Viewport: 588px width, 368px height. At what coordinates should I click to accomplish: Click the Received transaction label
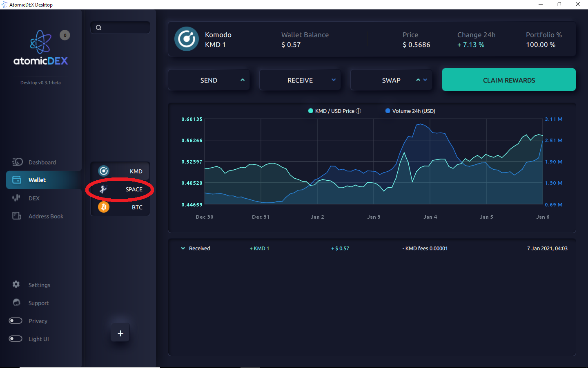click(199, 248)
